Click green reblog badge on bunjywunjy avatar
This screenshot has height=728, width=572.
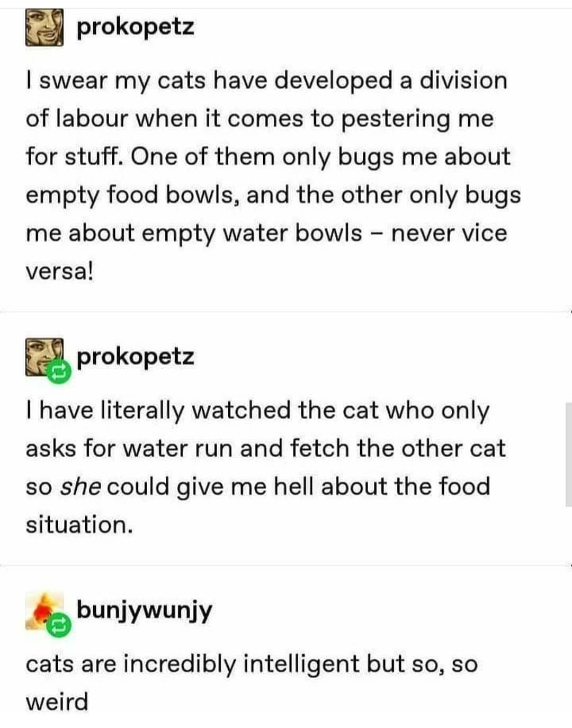pos(58,625)
